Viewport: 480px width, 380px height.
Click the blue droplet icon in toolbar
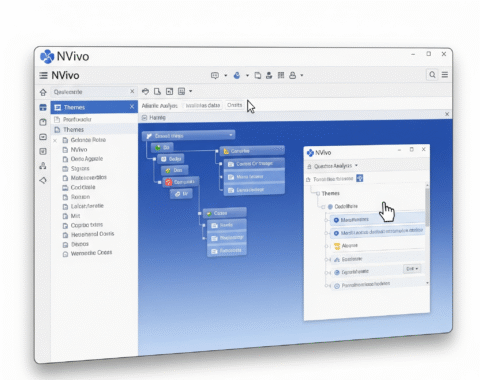237,75
